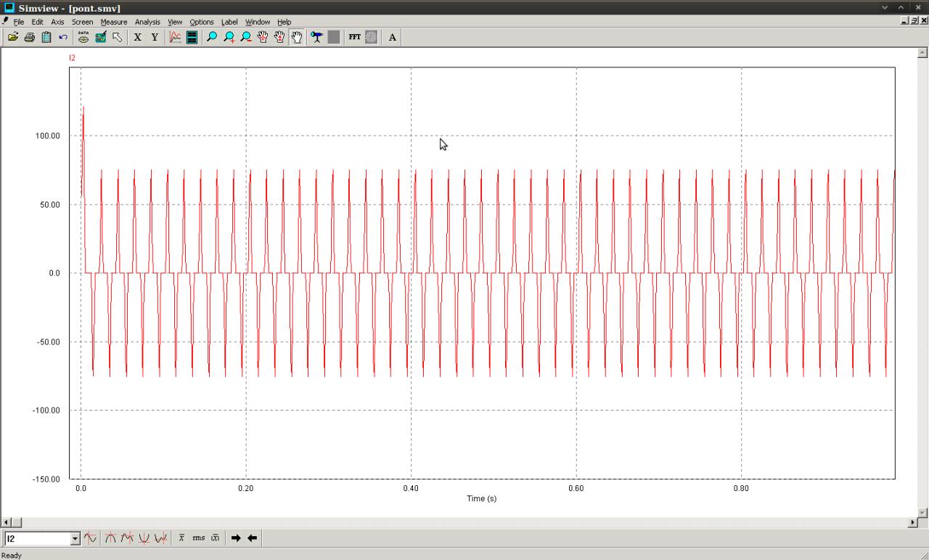The height and width of the screenshot is (560, 929).
Task: Open the Simview title bar system icon
Action: click(9, 7)
